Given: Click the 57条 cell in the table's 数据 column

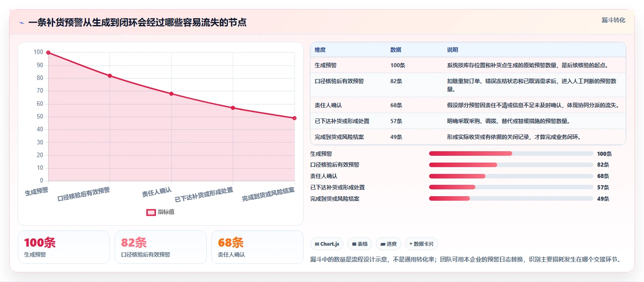Looking at the screenshot, I should click(396, 121).
